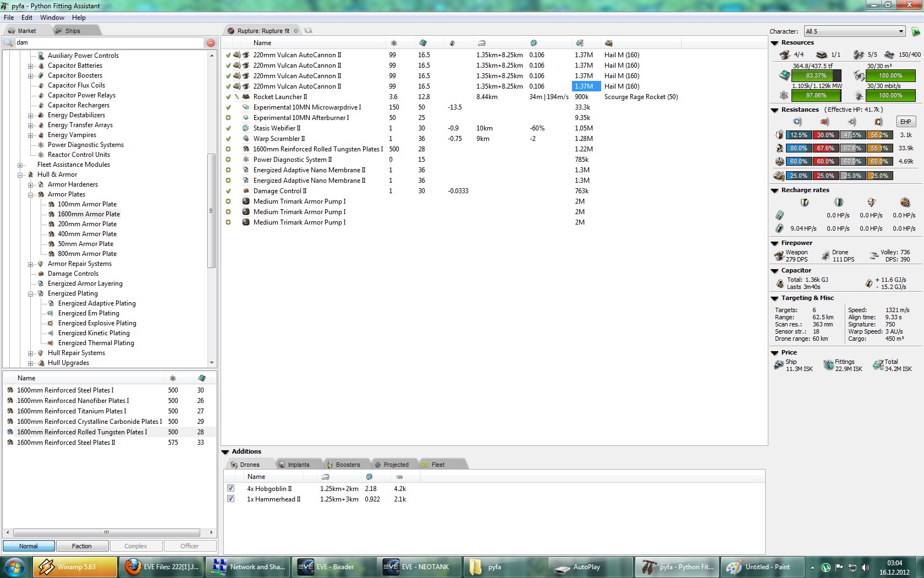The width and height of the screenshot is (924, 578).
Task: Click the kinetic resistance column icon
Action: [x=851, y=122]
